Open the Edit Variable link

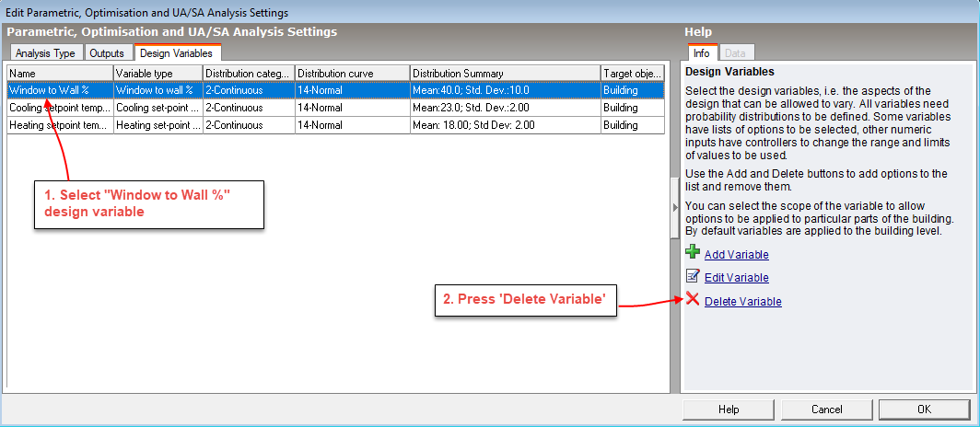[736, 278]
